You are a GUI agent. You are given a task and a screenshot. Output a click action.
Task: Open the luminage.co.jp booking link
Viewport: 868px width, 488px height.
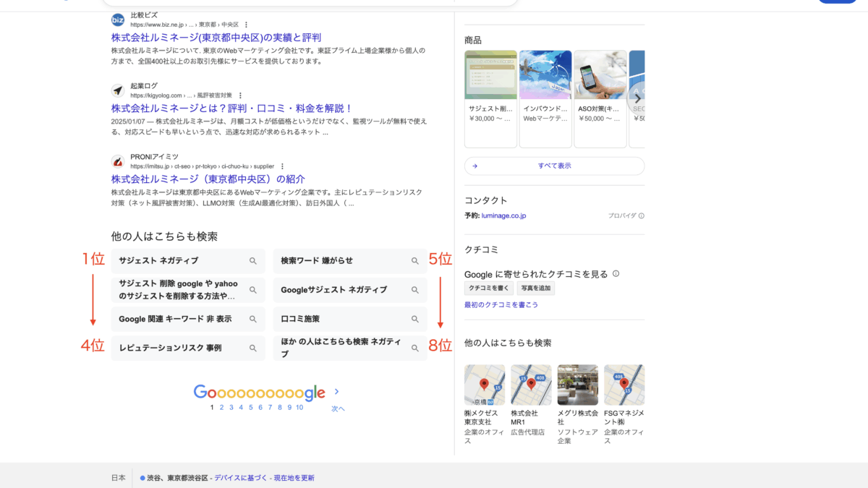504,215
